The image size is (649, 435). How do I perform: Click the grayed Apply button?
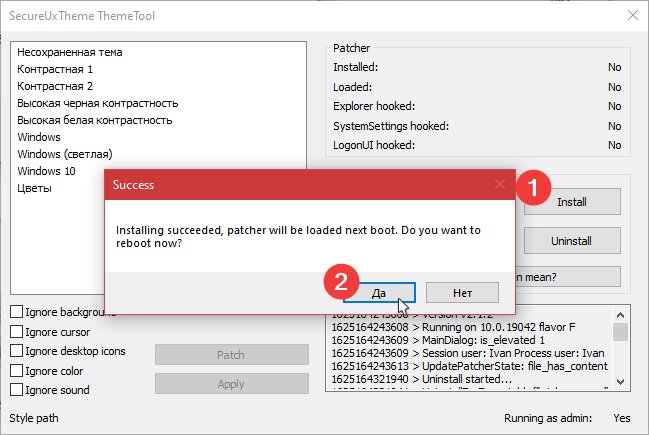click(232, 384)
